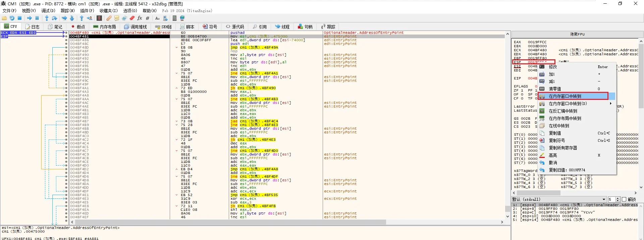
Task: Toggle the jump marker at 72 ED
Action: (x=177, y=88)
